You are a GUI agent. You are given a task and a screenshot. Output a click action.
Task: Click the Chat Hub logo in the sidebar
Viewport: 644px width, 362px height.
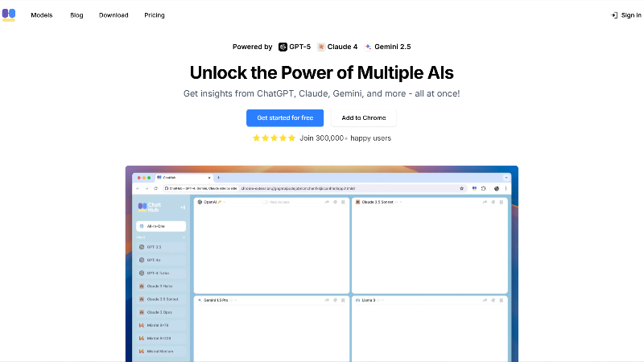(150, 207)
